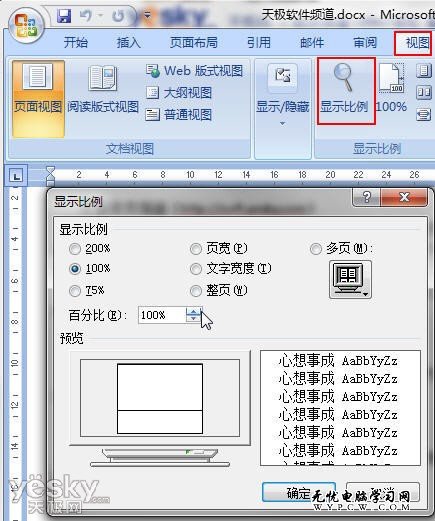Undo the last action
435x521 pixels.
(x=86, y=15)
